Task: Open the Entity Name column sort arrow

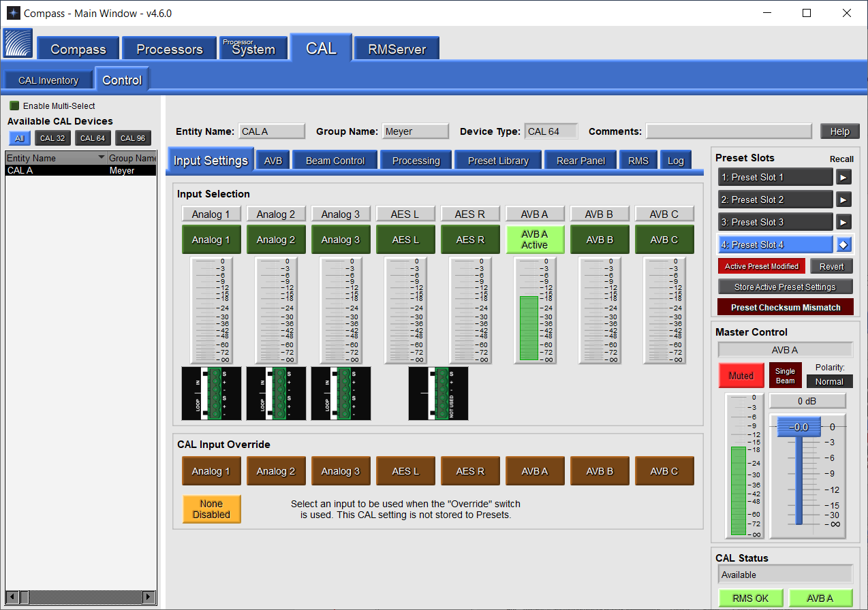Action: pyautogui.click(x=102, y=158)
